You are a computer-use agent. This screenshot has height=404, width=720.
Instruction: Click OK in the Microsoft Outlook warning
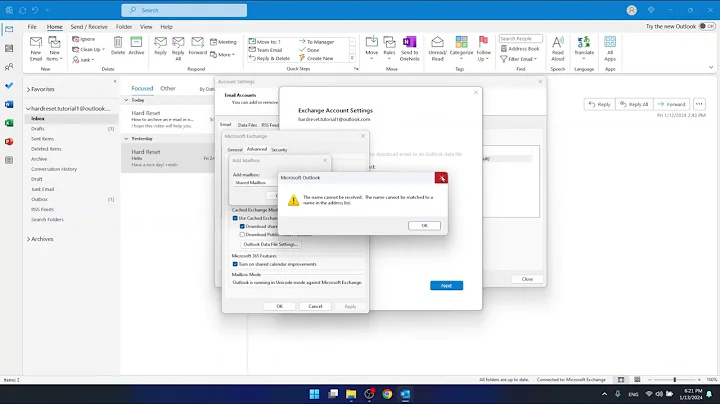click(424, 225)
